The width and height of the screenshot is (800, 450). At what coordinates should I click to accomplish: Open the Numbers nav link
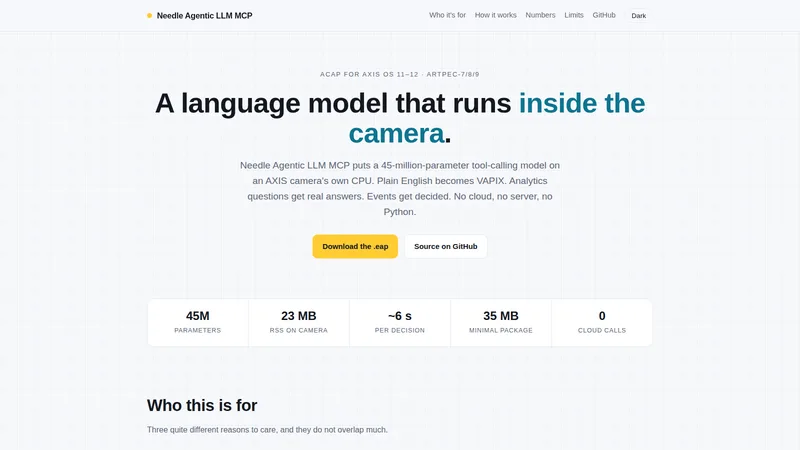click(x=540, y=15)
